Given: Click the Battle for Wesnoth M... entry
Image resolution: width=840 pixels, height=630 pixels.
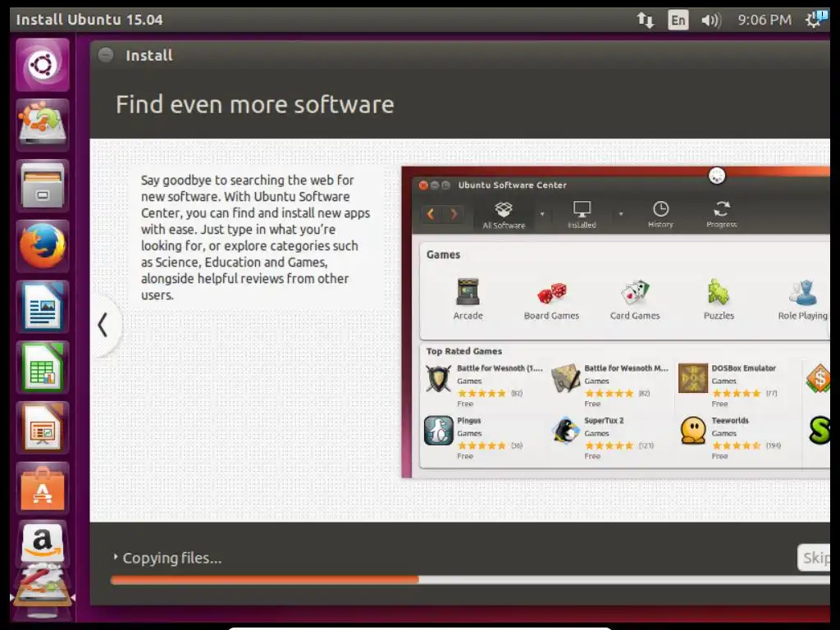Looking at the screenshot, I should point(610,386).
